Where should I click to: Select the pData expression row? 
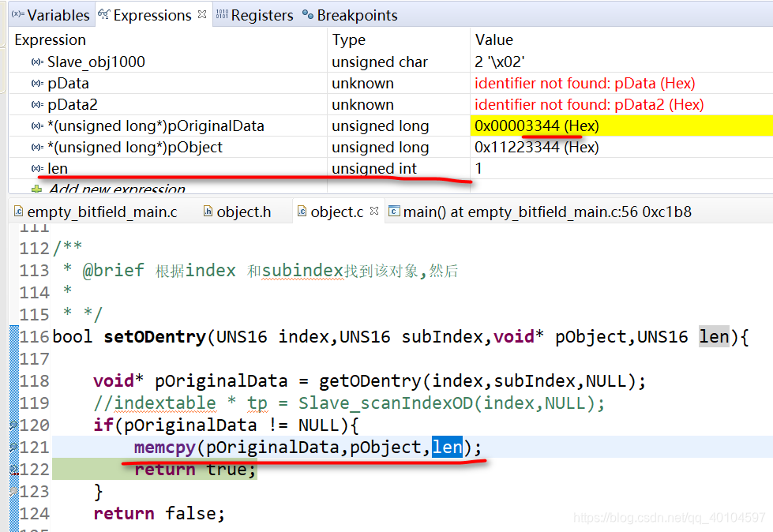coord(390,83)
